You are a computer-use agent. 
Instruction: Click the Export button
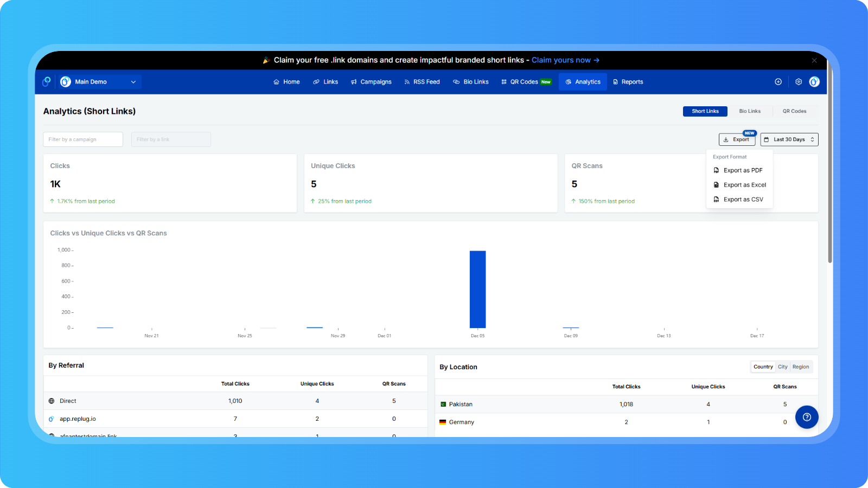point(737,139)
